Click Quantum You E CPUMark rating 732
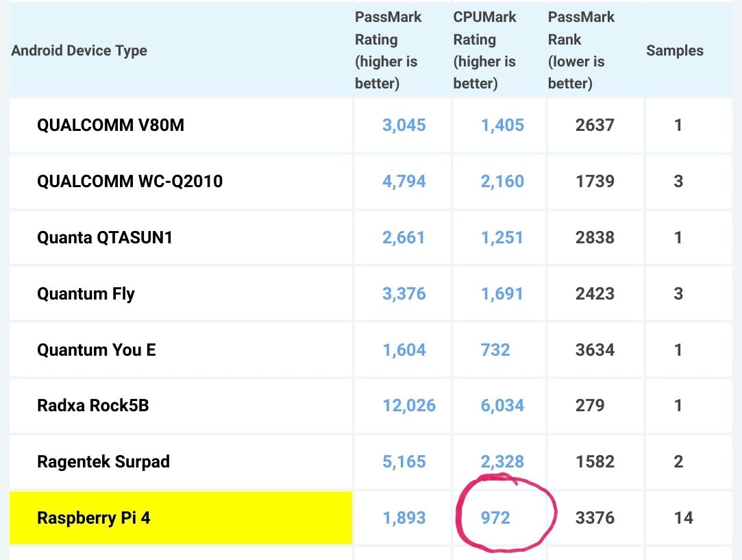The image size is (742, 560). click(495, 350)
